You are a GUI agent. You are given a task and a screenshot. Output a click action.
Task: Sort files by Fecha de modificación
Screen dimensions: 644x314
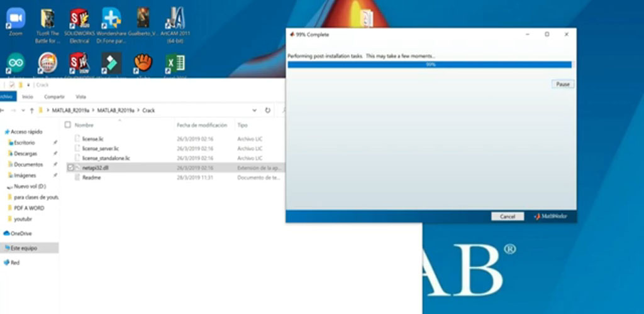pyautogui.click(x=202, y=125)
